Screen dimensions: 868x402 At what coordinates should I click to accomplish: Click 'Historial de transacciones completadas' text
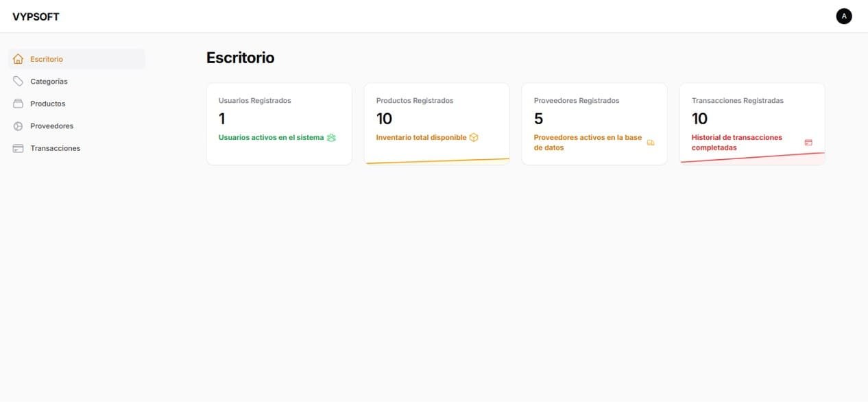pyautogui.click(x=736, y=143)
